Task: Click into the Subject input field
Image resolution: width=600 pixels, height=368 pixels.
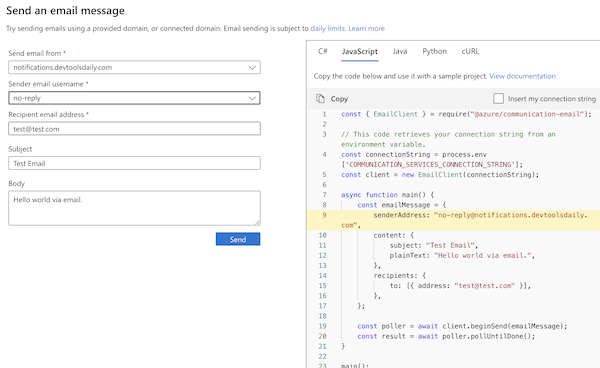Action: tap(134, 163)
